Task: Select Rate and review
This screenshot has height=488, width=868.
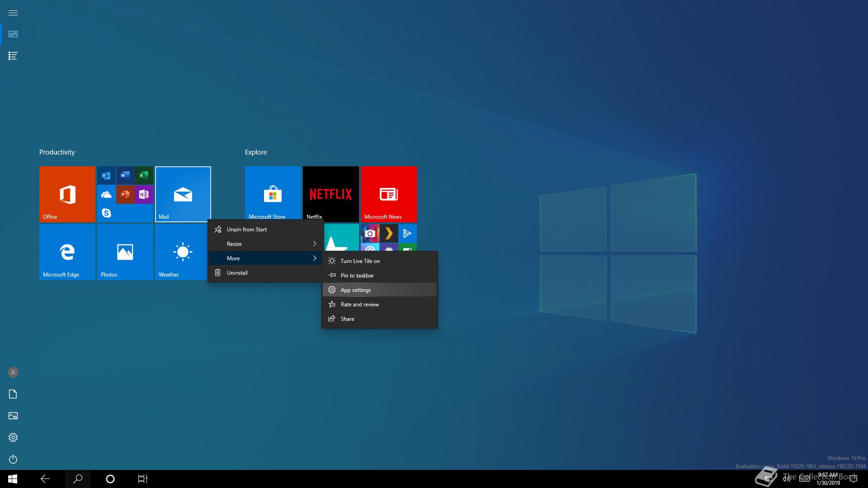Action: tap(380, 305)
